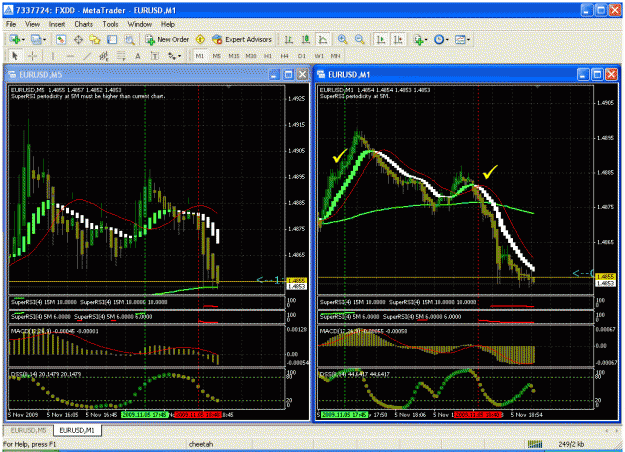
Task: Click the yellow 1.4855 price label in M1 chart
Action: 605,277
